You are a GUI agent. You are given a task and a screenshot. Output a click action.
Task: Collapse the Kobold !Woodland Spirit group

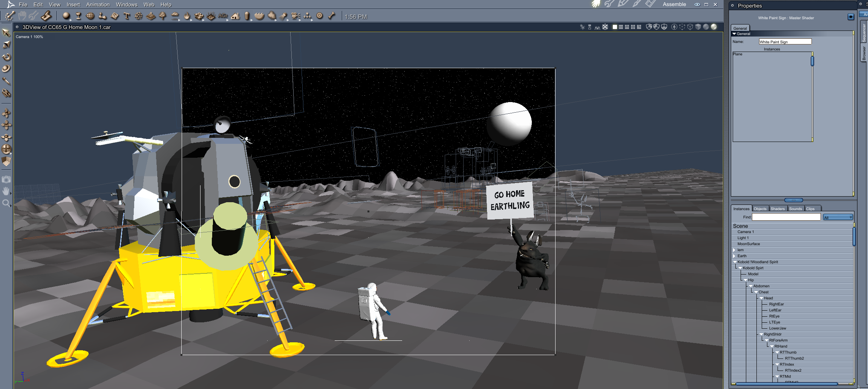coord(735,262)
